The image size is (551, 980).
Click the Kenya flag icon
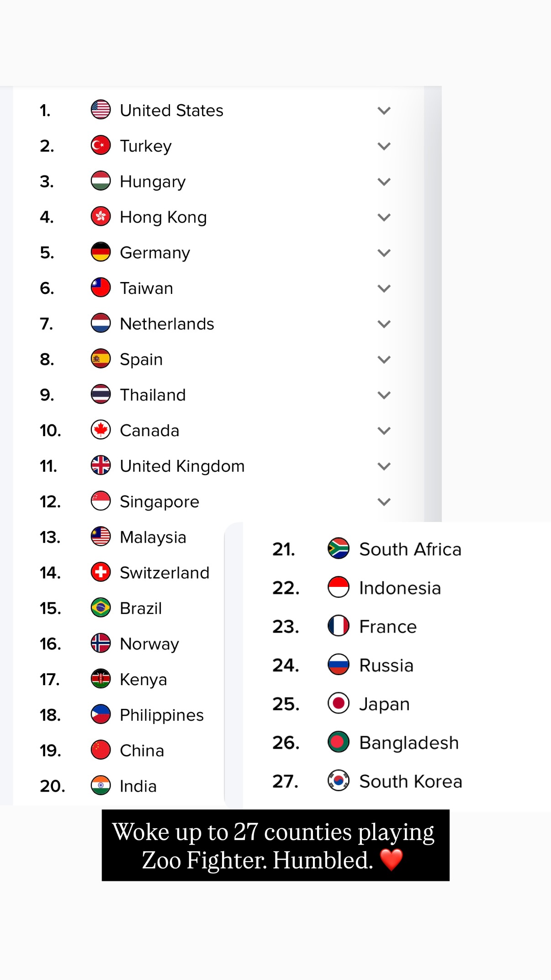(x=101, y=679)
